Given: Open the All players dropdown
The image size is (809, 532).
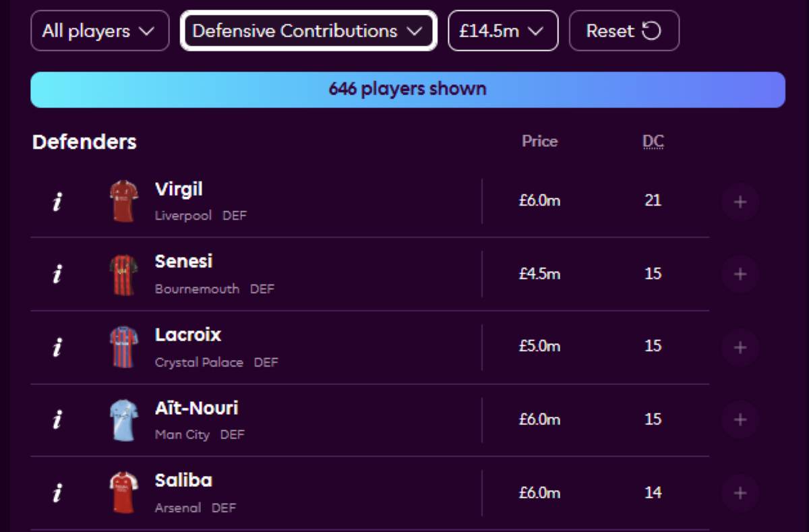Looking at the screenshot, I should 99,31.
